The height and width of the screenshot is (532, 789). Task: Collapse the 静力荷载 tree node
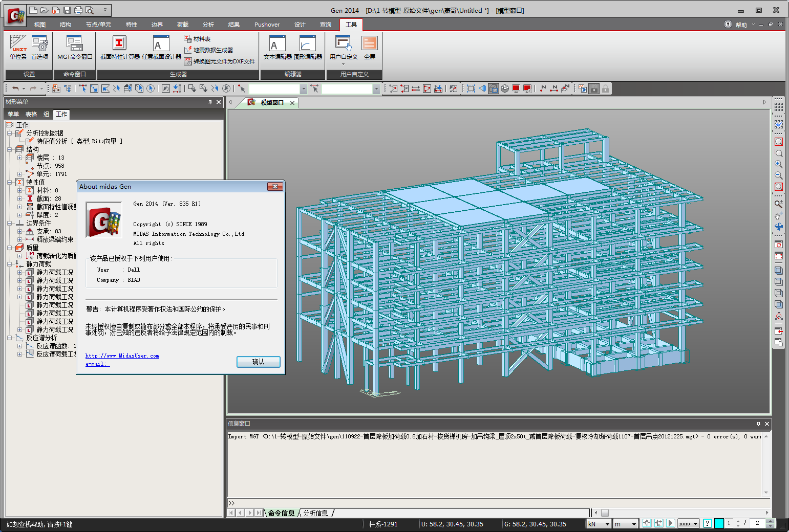click(10, 264)
